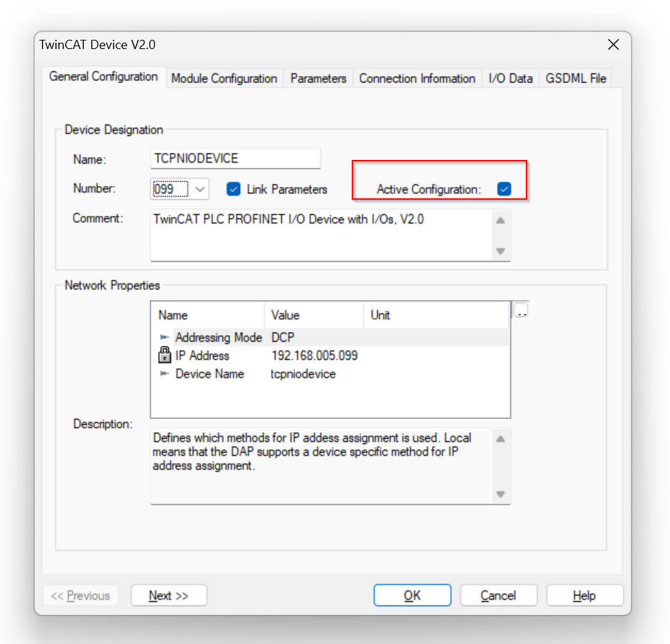Click the 192.168.005.099 value
Image resolution: width=670 pixels, height=644 pixels.
pos(315,355)
